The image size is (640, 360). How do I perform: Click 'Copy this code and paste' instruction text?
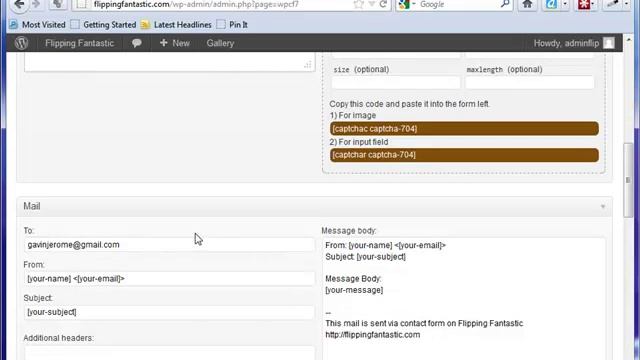click(x=409, y=104)
